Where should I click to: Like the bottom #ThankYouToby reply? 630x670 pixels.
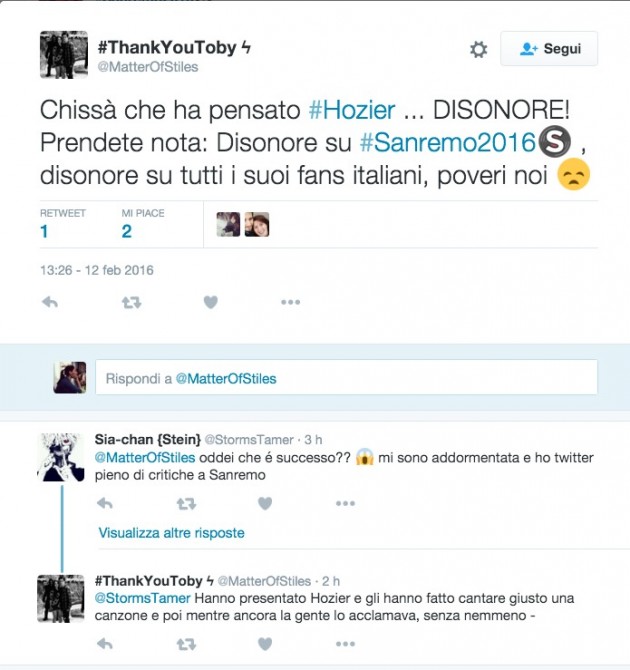(x=265, y=644)
